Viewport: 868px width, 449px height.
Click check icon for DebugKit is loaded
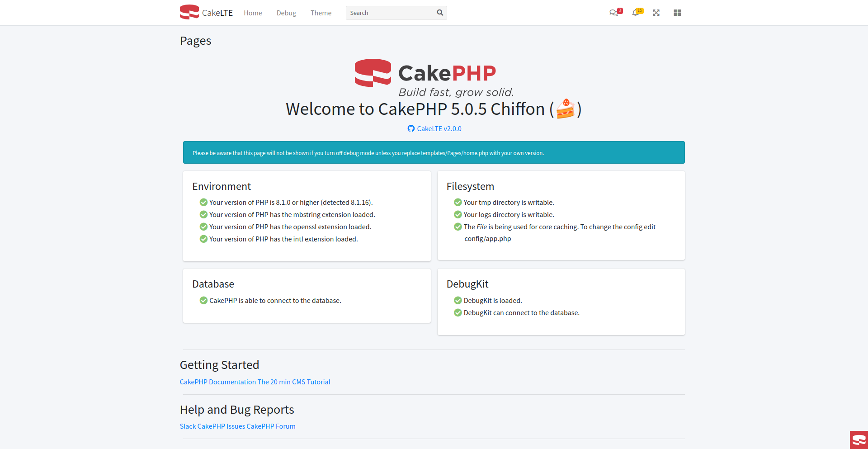tap(458, 300)
